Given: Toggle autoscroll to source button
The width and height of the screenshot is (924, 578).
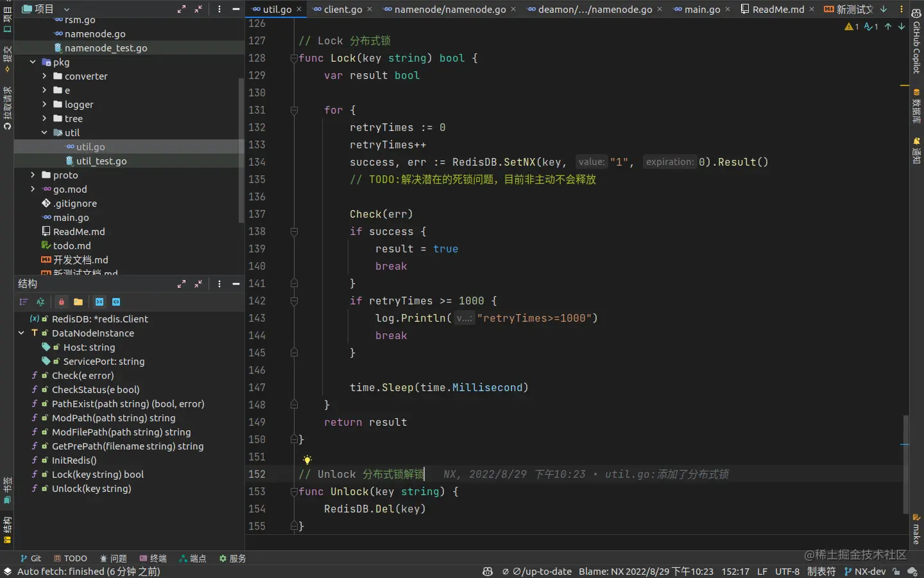Looking at the screenshot, I should (x=99, y=302).
